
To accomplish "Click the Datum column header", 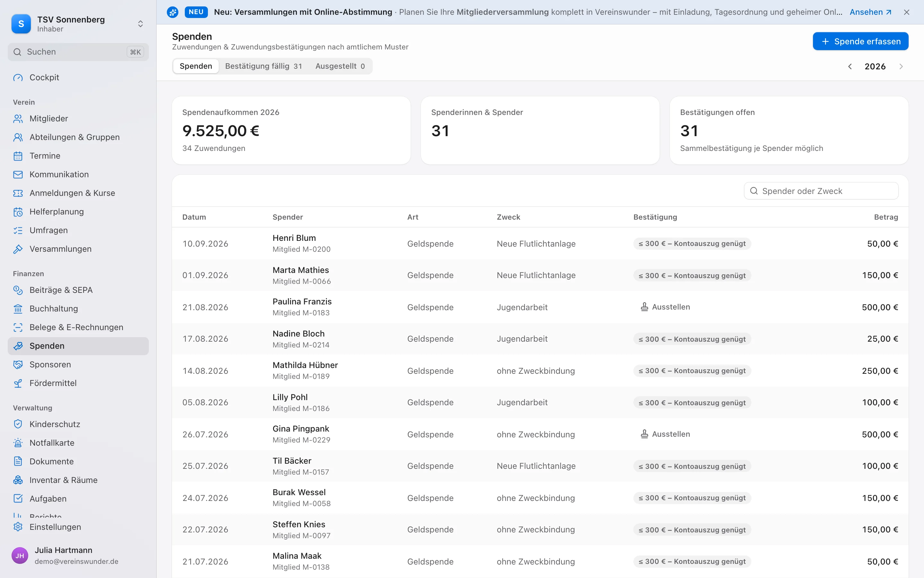I will pyautogui.click(x=194, y=217).
